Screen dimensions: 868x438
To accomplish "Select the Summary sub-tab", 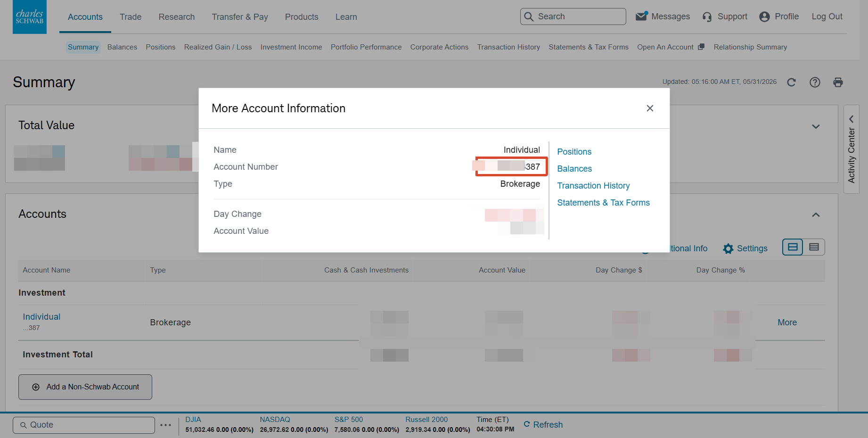I will click(x=83, y=47).
